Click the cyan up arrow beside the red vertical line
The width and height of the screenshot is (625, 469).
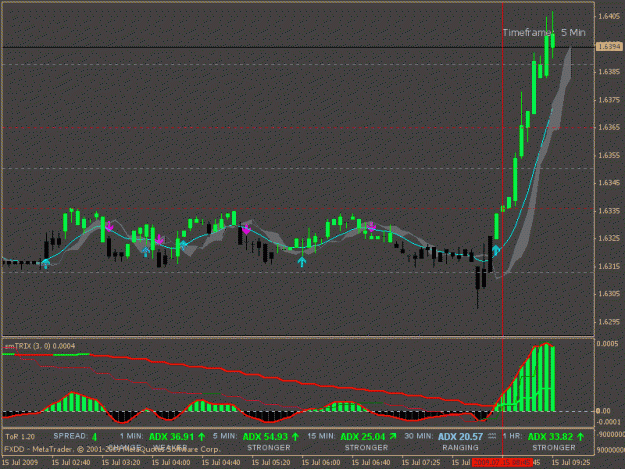(495, 250)
